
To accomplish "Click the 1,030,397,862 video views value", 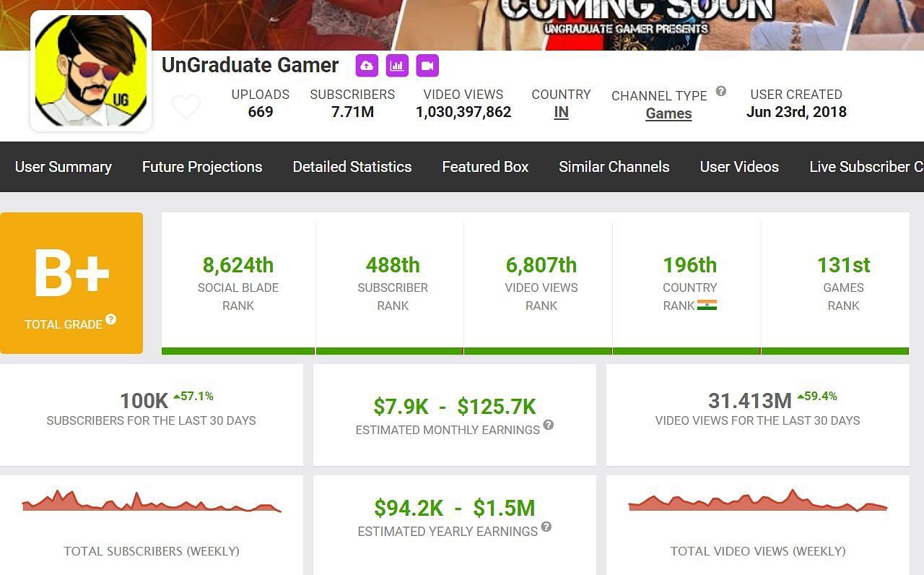I will click(463, 112).
